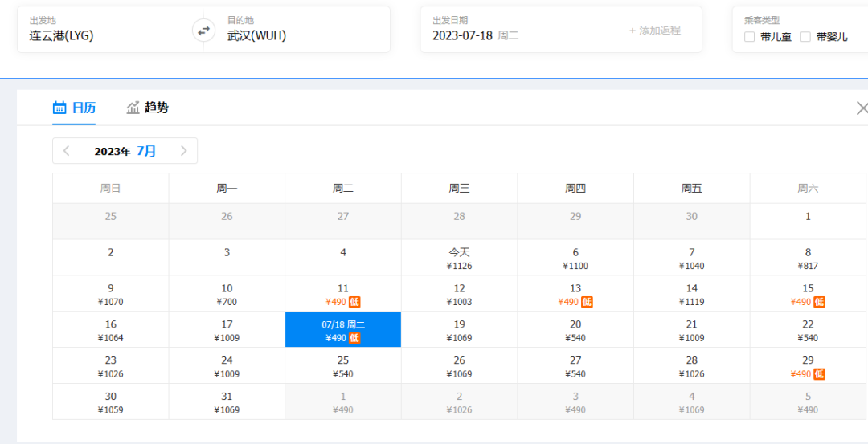This screenshot has width=868, height=444.
Task: Select July 13 low price ¥490
Action: coord(575,293)
